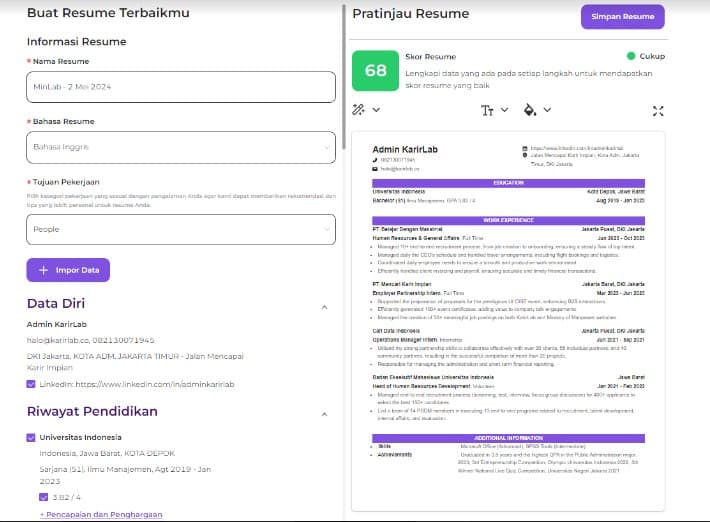
Task: Collapse the Riwayat Pendidikan section
Action: point(324,414)
